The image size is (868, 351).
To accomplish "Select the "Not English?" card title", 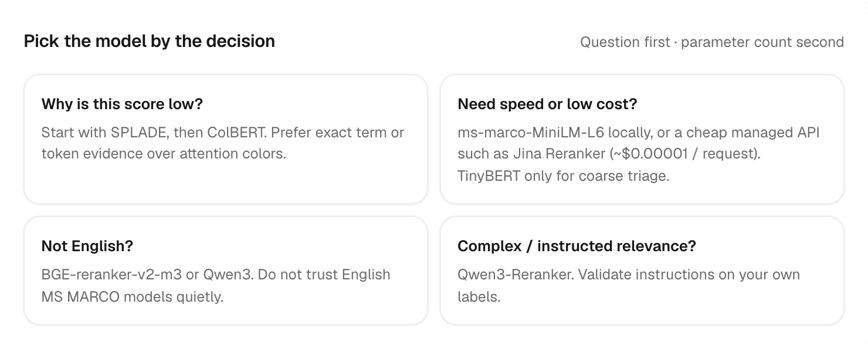I will coord(87,247).
